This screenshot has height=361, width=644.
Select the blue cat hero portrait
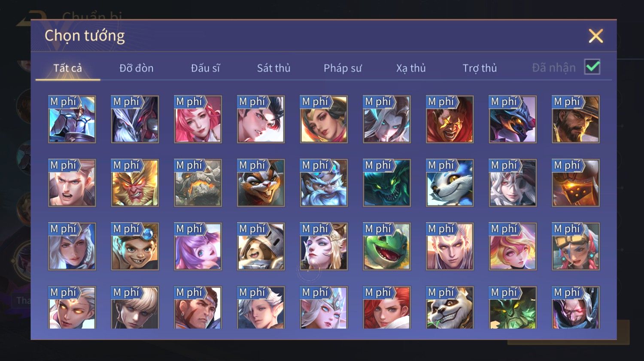[x=450, y=183]
